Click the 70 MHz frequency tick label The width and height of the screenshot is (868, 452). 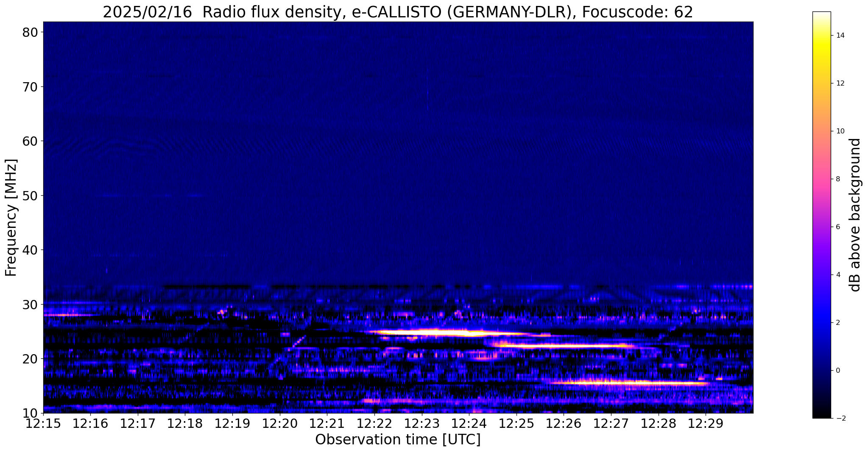pyautogui.click(x=30, y=87)
